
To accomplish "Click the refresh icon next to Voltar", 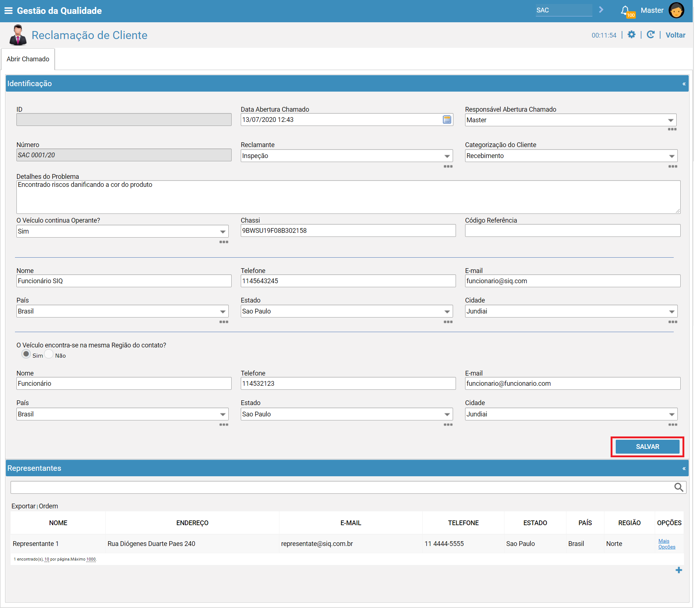I will pyautogui.click(x=650, y=35).
